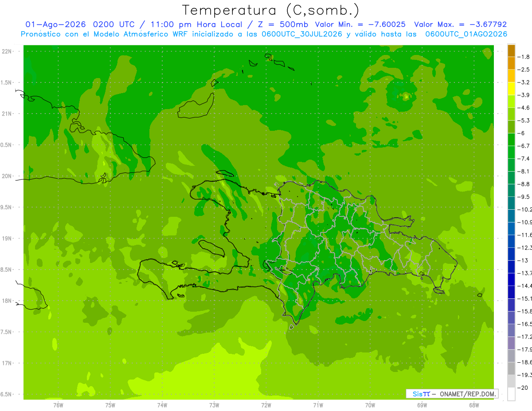The image size is (532, 411).
Task: Click the "0.5N" latitude label
Action: 6,145
